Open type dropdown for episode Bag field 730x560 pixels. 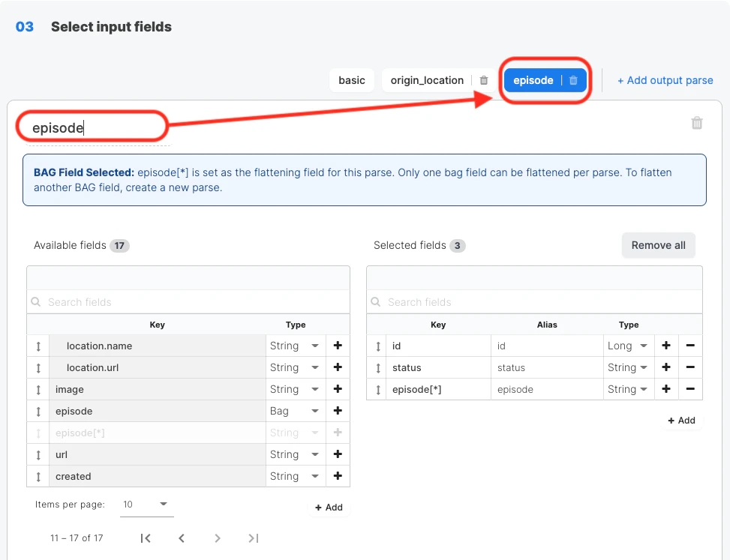pyautogui.click(x=295, y=411)
